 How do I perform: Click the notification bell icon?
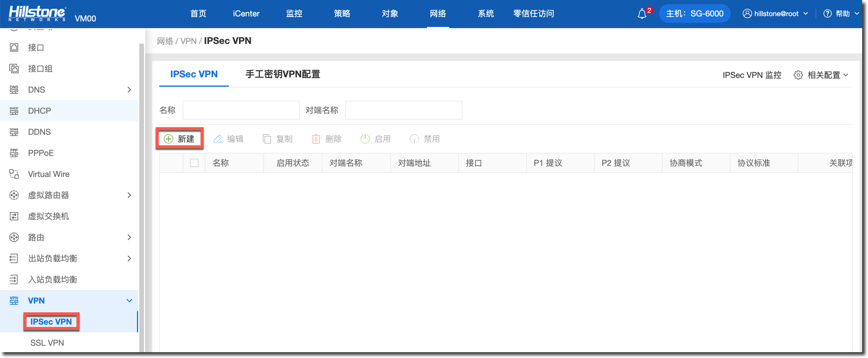pos(642,14)
